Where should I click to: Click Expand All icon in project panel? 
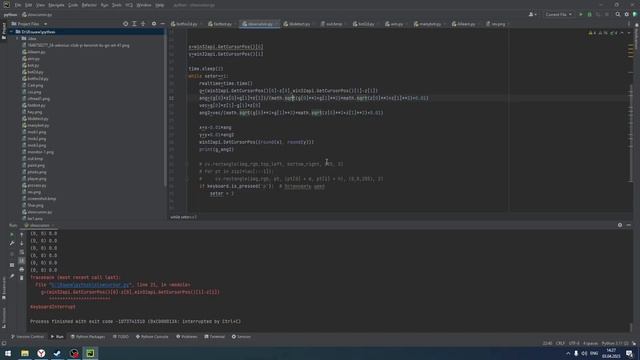[134, 24]
